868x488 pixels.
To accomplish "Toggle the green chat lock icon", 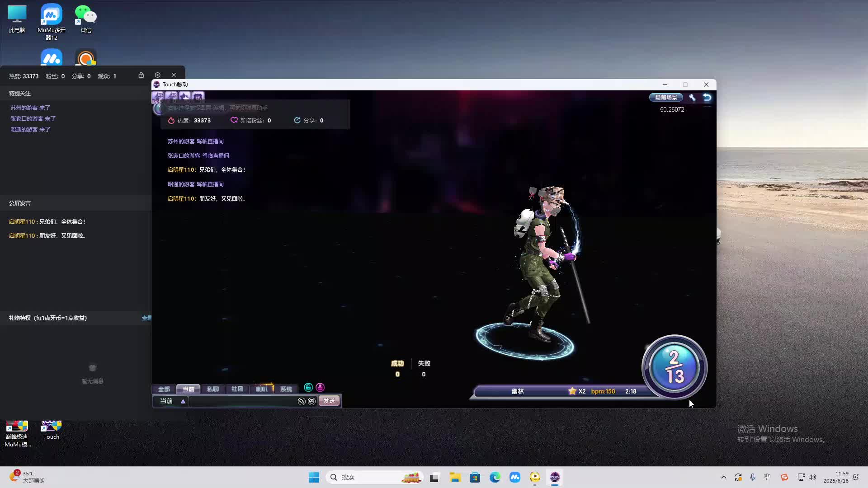I will (308, 387).
